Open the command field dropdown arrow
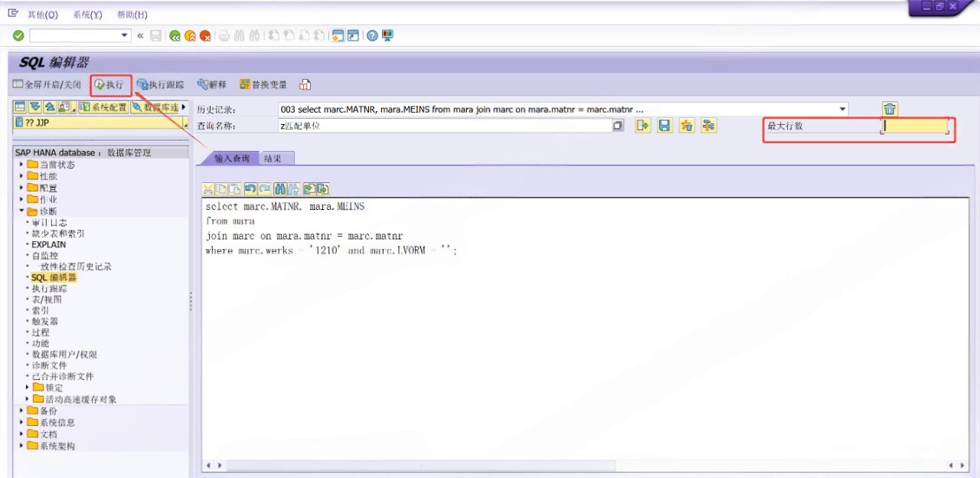 [x=126, y=35]
